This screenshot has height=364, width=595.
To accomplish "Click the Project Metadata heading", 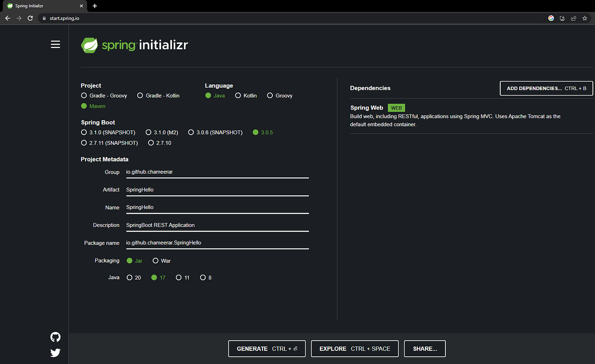I will (105, 159).
